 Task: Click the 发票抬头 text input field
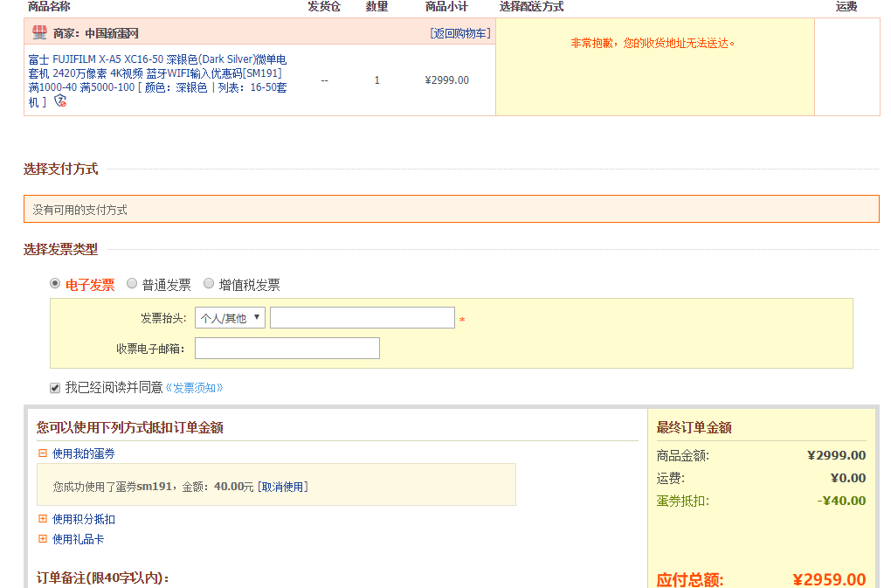point(362,318)
